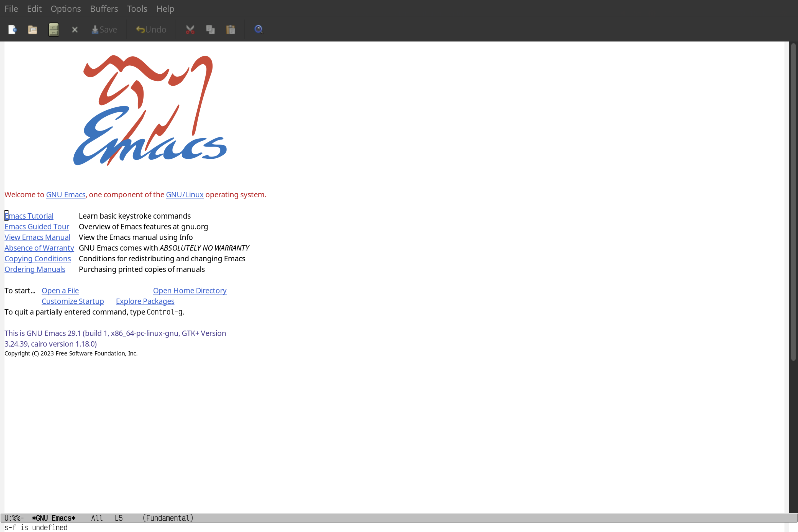Click the Buffers menu item
798x532 pixels.
(x=103, y=8)
